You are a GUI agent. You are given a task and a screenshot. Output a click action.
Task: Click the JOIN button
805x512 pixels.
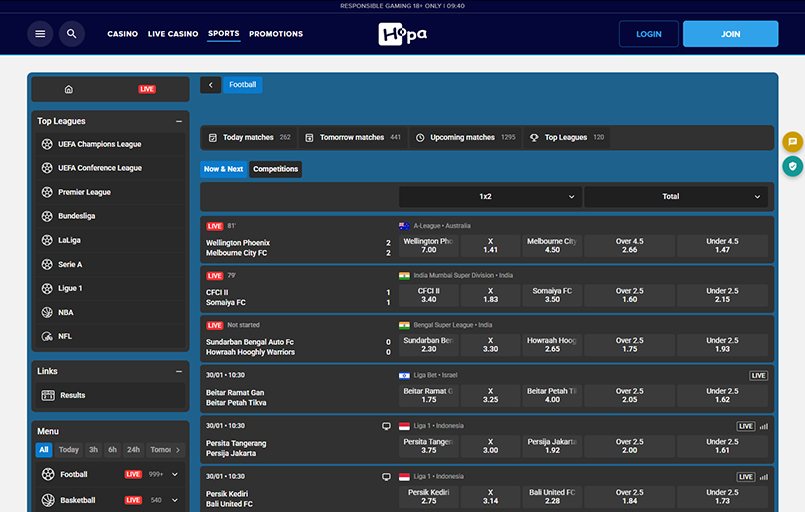731,34
